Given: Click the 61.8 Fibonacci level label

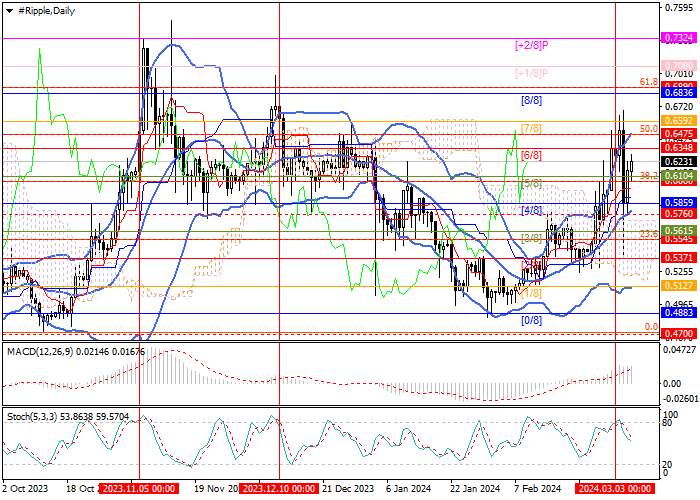Looking at the screenshot, I should [649, 82].
